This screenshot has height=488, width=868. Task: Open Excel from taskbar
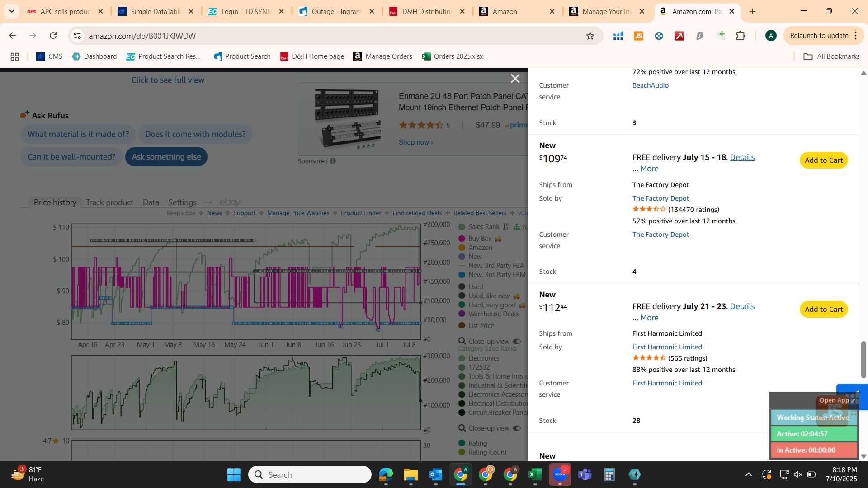[535, 474]
